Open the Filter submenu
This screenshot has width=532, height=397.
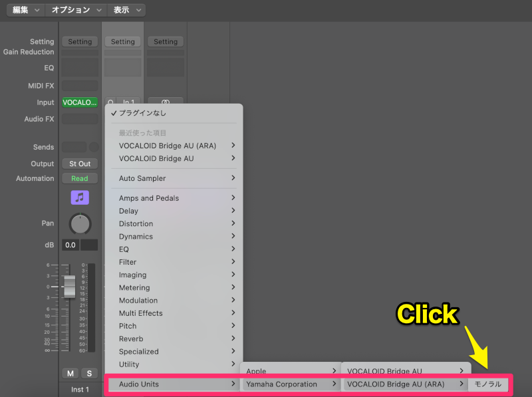click(x=174, y=262)
